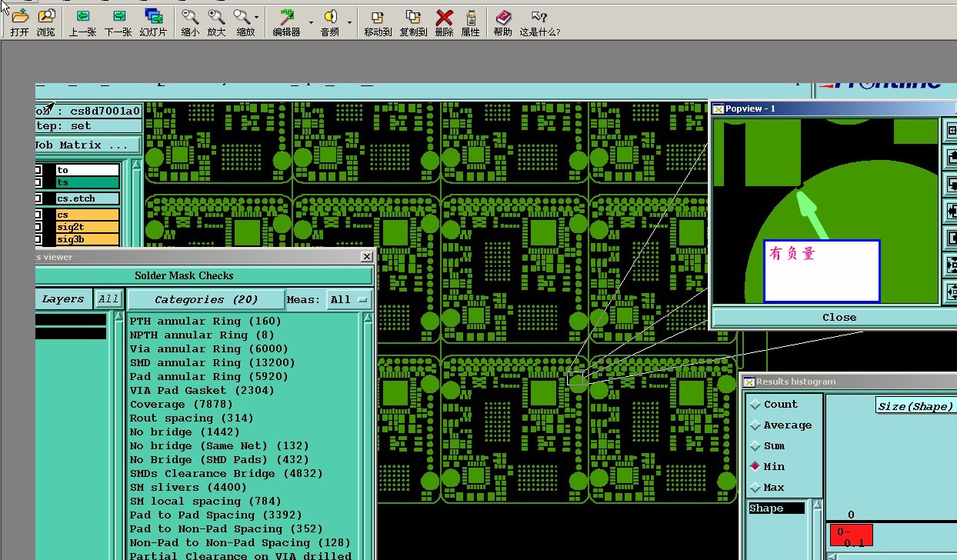
Task: Click the 音频 audio speaker icon
Action: 329,17
